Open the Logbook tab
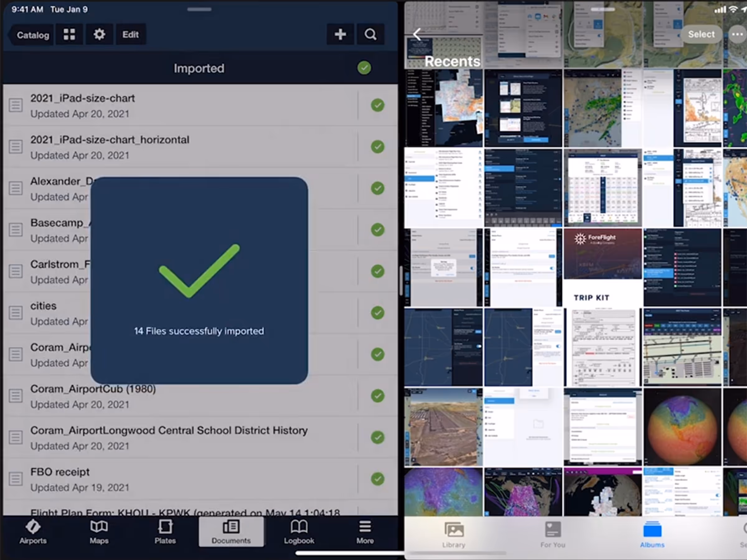The height and width of the screenshot is (560, 747). 299,532
